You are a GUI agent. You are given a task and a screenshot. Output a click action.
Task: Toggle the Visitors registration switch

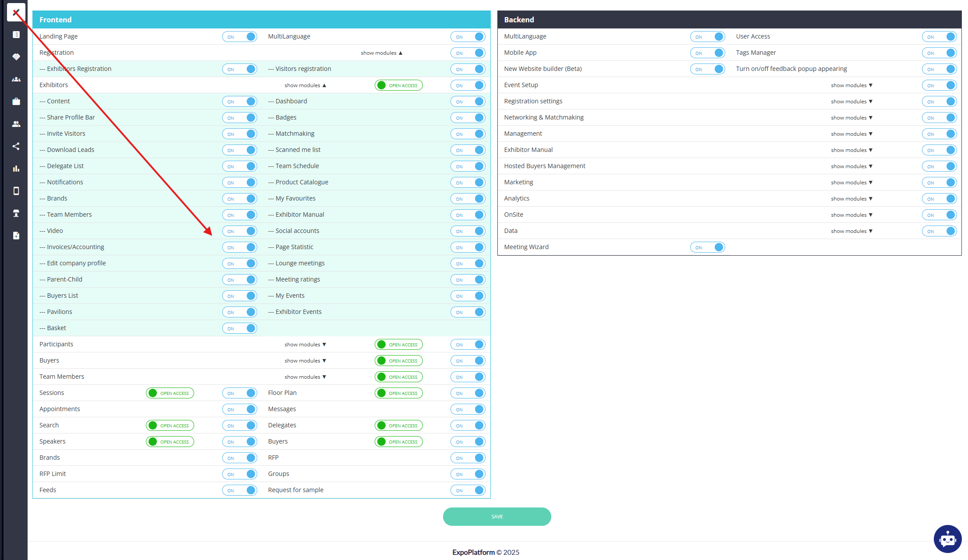tap(468, 69)
